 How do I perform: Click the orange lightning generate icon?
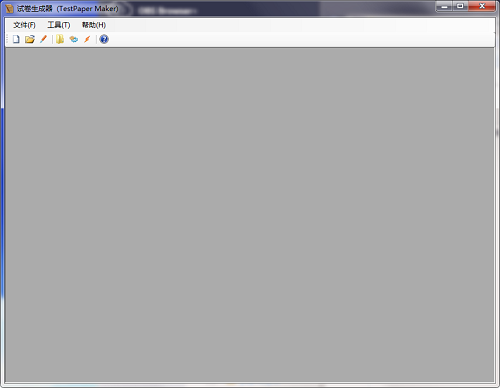(x=87, y=39)
